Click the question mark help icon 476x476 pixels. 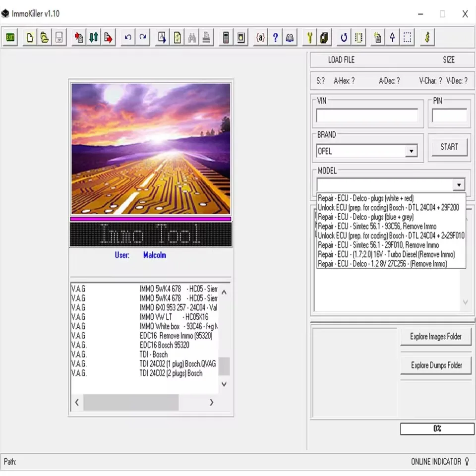click(x=275, y=37)
